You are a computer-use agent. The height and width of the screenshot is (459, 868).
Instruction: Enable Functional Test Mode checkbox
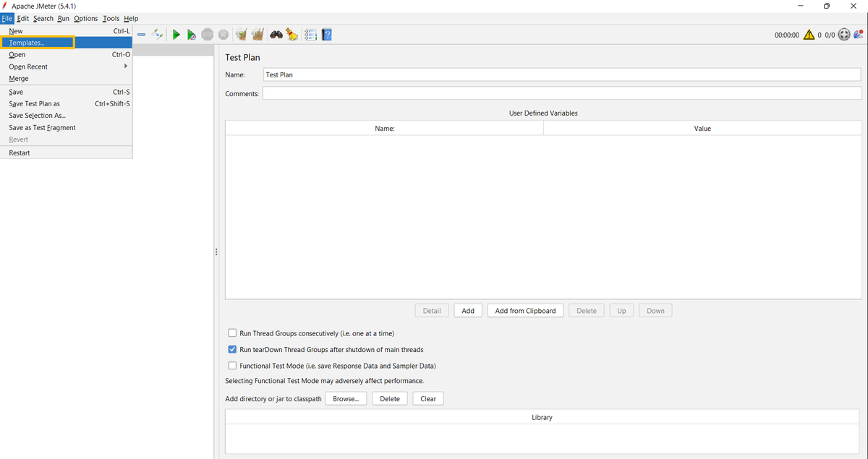[232, 365]
